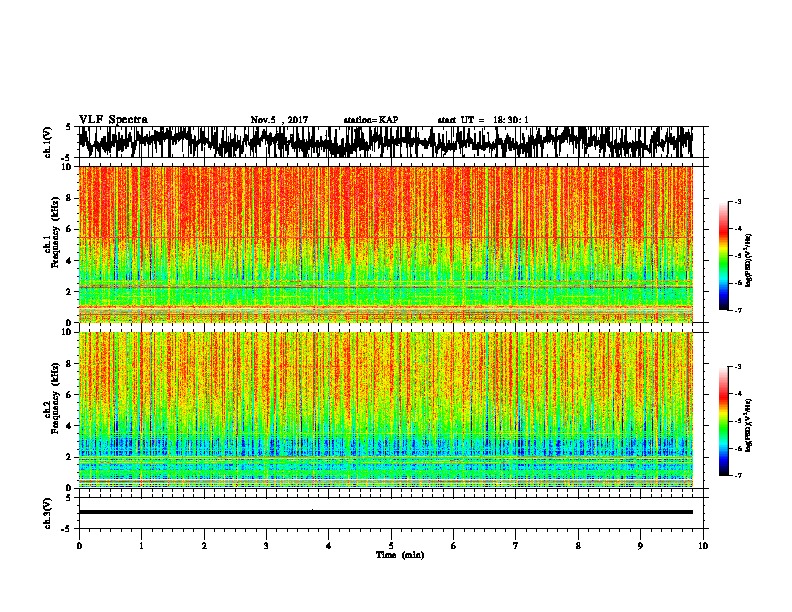Click the ch.2 "Frequency (kHz)" axis label
The width and height of the screenshot is (792, 612).
(55, 398)
